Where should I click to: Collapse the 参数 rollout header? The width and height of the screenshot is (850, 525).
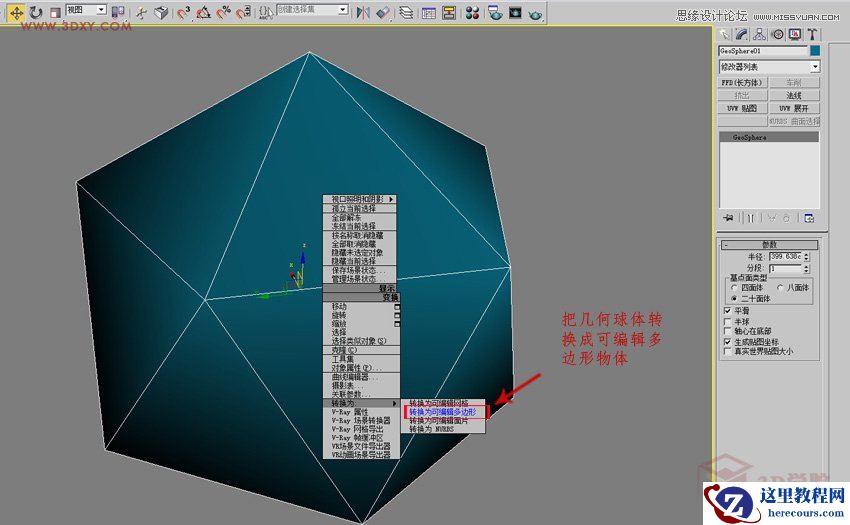tap(769, 245)
